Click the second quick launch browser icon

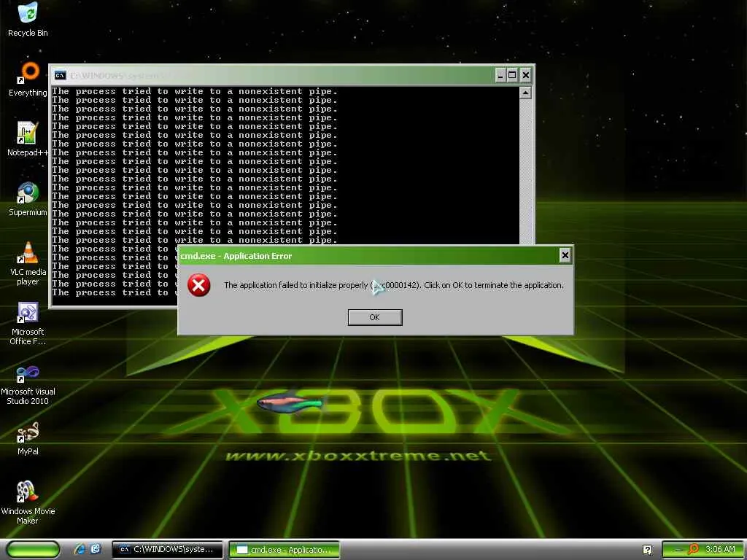pos(96,549)
